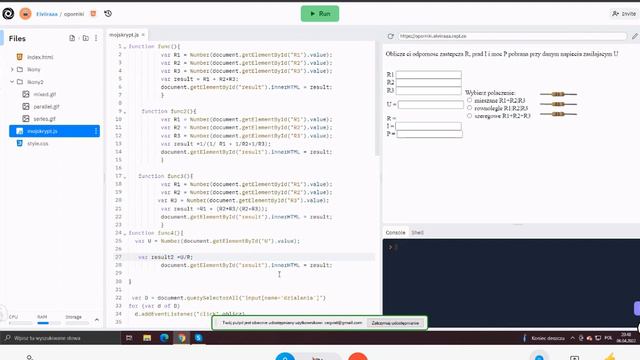
Task: Collapse the ikony2 folder
Action: coord(12,82)
